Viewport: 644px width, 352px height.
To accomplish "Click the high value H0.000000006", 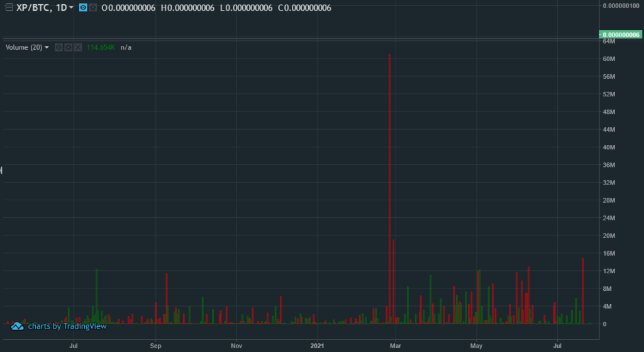I will 187,8.
